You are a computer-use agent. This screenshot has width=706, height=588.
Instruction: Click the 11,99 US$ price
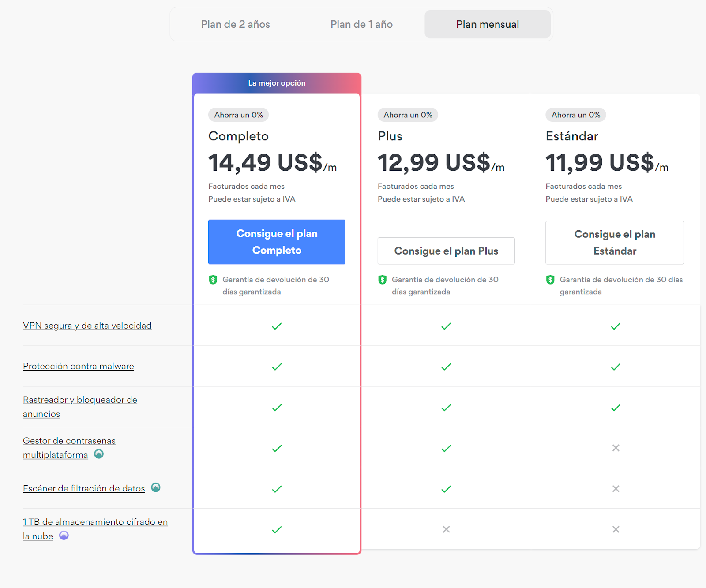click(607, 162)
